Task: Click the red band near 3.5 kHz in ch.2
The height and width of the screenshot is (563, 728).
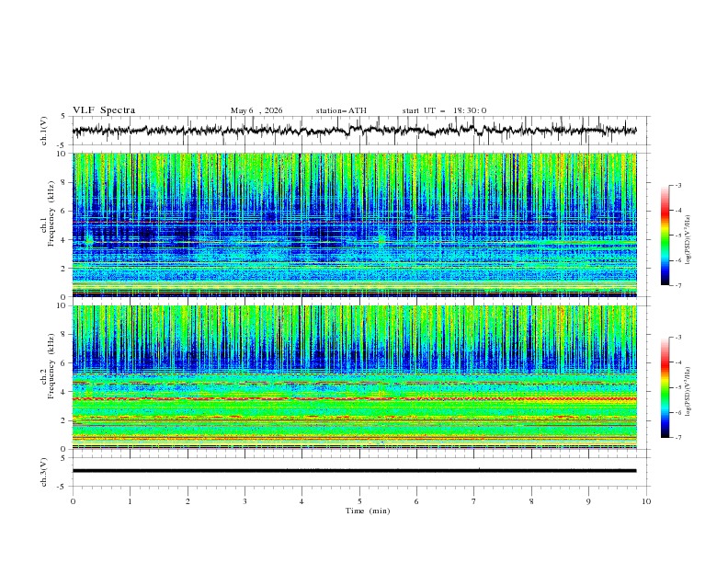Action: point(354,398)
